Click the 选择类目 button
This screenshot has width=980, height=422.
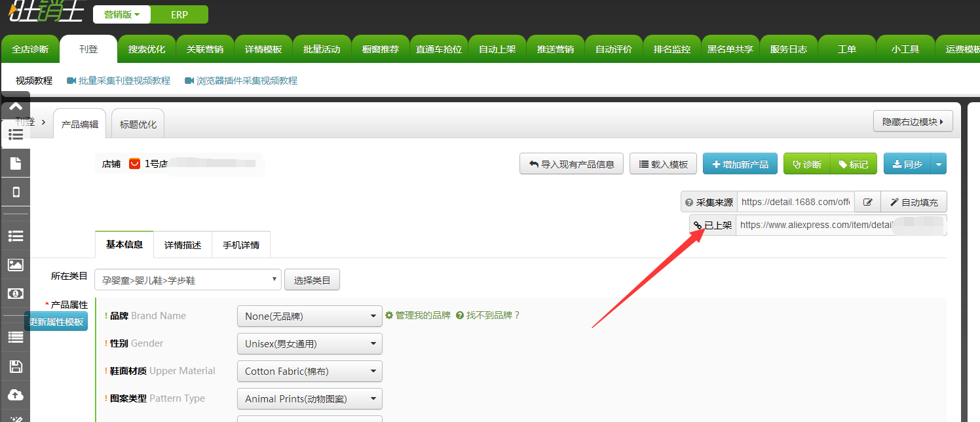312,280
